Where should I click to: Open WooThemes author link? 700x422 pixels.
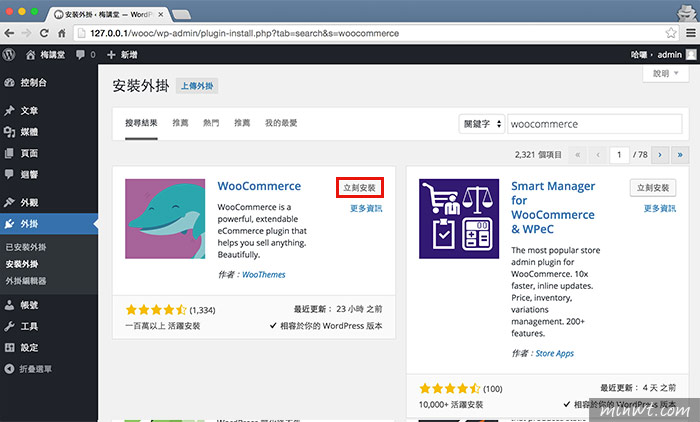pyautogui.click(x=263, y=275)
